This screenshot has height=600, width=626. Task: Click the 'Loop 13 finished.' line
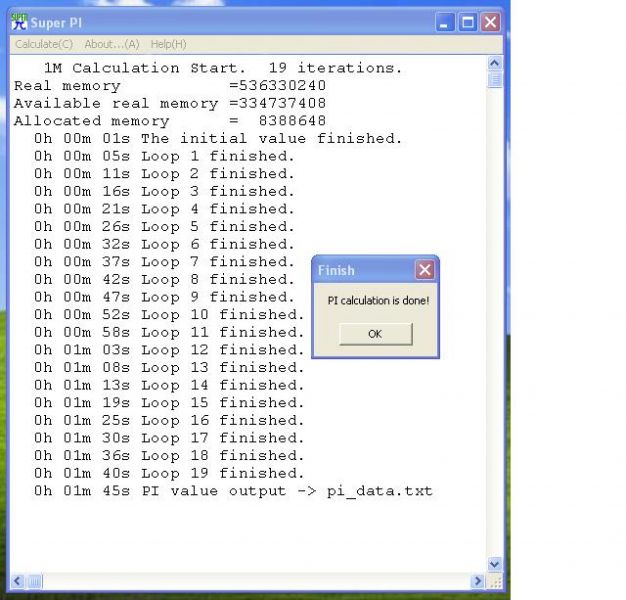169,367
